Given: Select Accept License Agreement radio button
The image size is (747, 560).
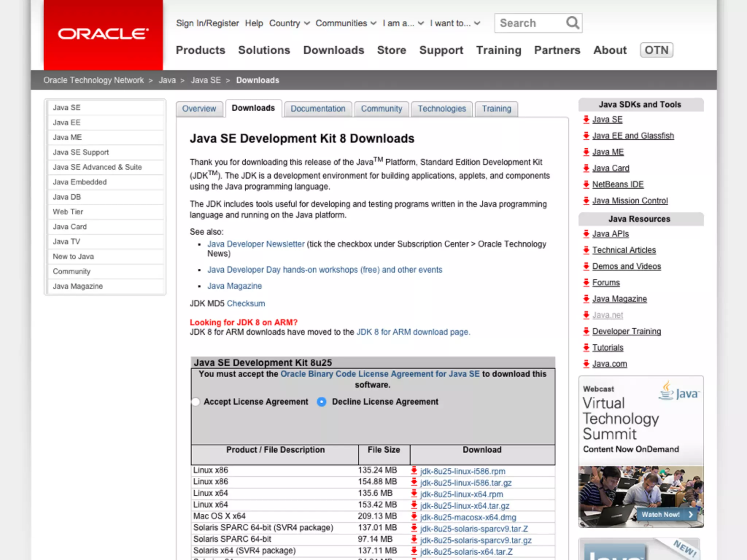Looking at the screenshot, I should pos(196,402).
